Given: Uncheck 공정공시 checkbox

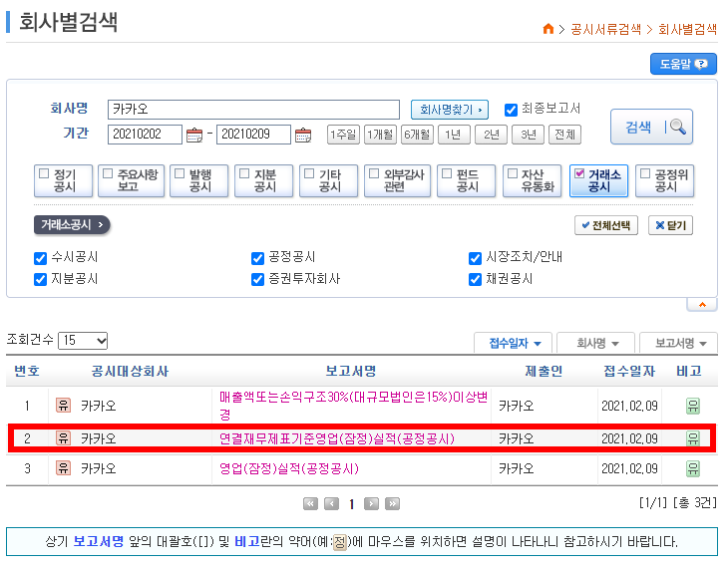Looking at the screenshot, I should [x=257, y=258].
